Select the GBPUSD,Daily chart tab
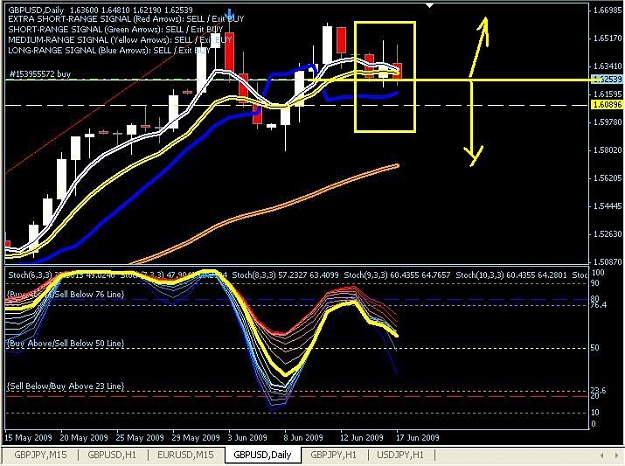This screenshot has height=466, width=625. [262, 454]
